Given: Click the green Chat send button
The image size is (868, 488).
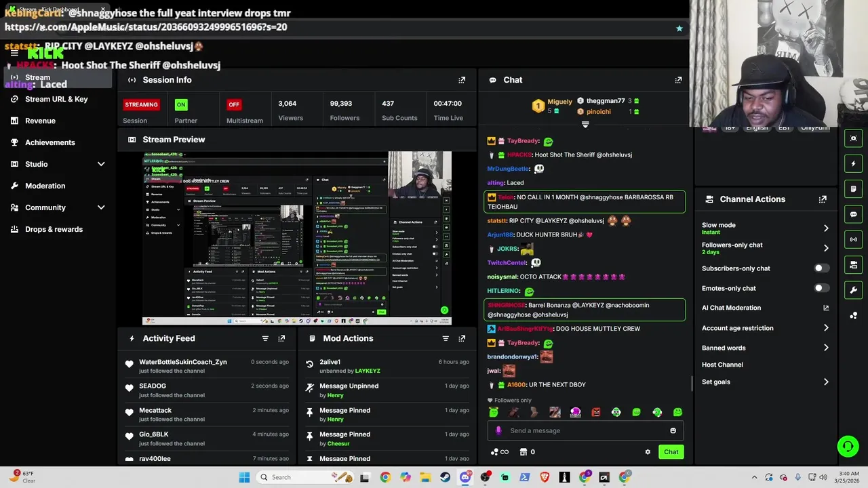Looking at the screenshot, I should click(671, 452).
